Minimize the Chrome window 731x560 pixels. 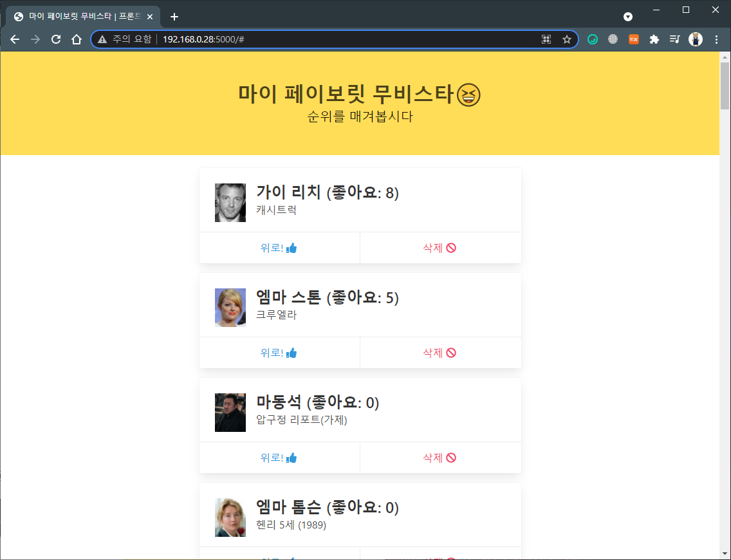(x=656, y=10)
